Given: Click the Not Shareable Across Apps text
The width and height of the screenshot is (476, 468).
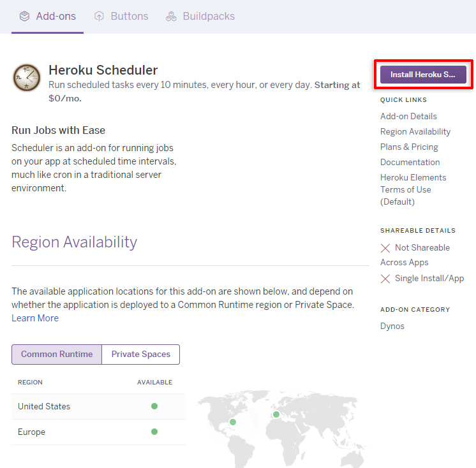Looking at the screenshot, I should (x=415, y=255).
